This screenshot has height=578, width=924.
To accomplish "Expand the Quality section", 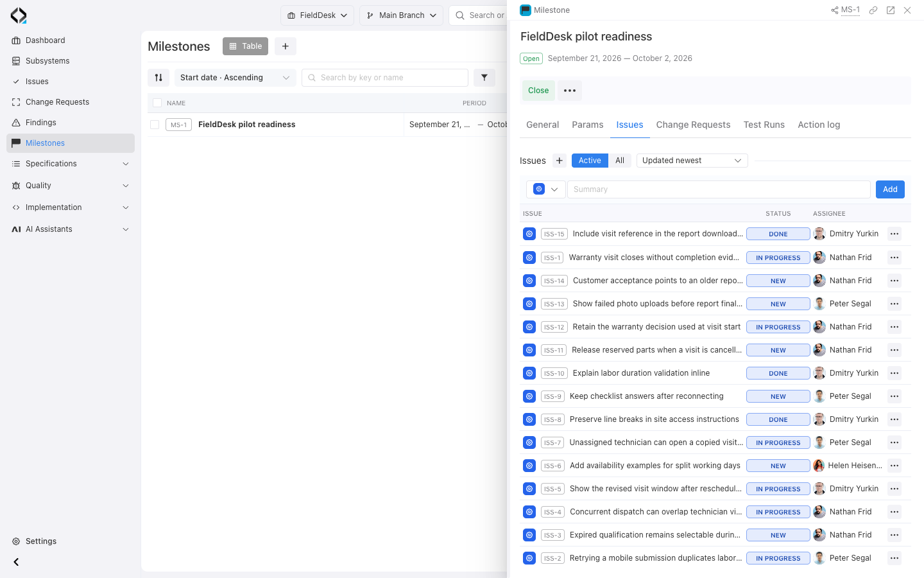I will tap(71, 186).
